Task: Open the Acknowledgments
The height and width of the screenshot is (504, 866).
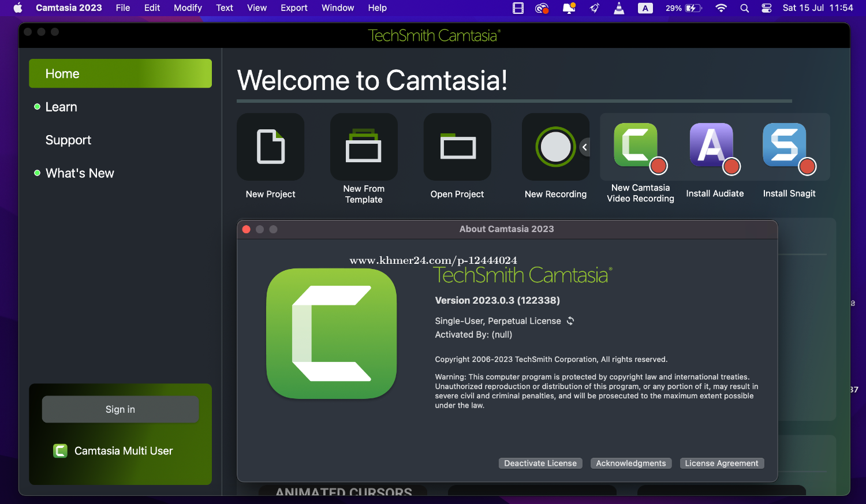Action: [631, 464]
